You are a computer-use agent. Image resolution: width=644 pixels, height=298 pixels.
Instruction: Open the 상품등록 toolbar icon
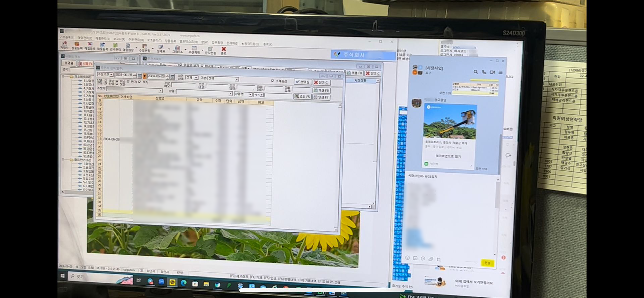77,46
